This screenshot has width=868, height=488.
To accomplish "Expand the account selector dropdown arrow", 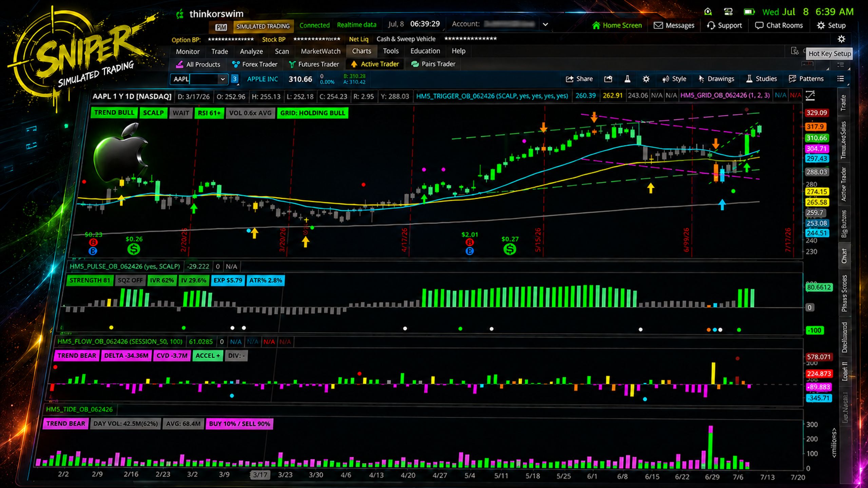I will coord(545,24).
